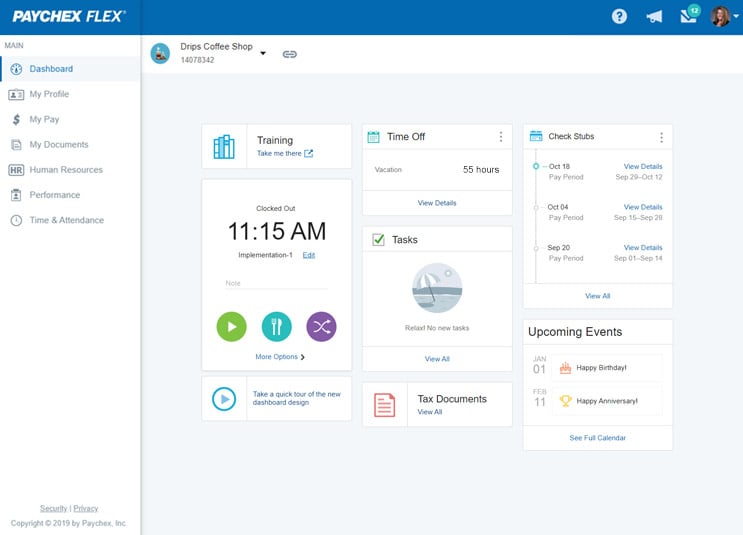Click the user profile avatar photo

point(720,17)
